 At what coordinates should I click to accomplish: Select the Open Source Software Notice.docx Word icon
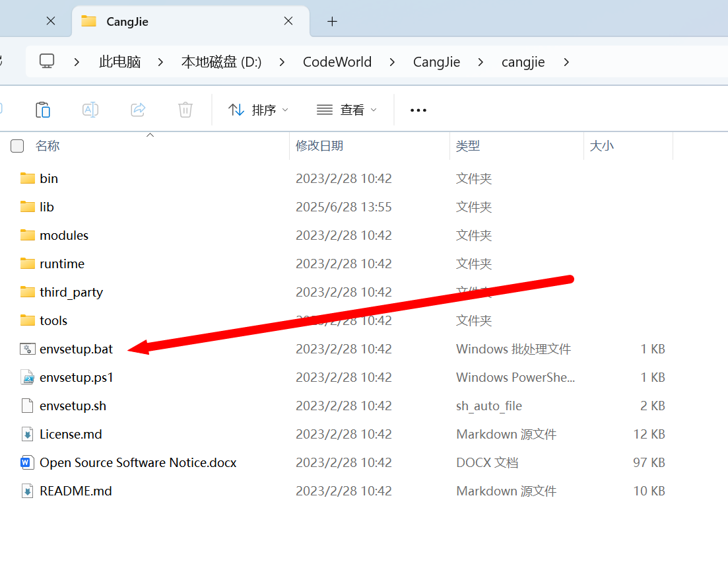point(28,462)
